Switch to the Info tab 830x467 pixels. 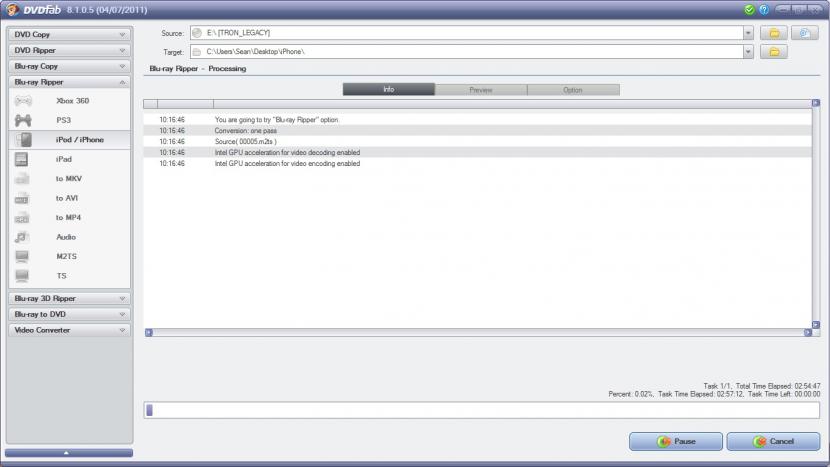(x=389, y=89)
